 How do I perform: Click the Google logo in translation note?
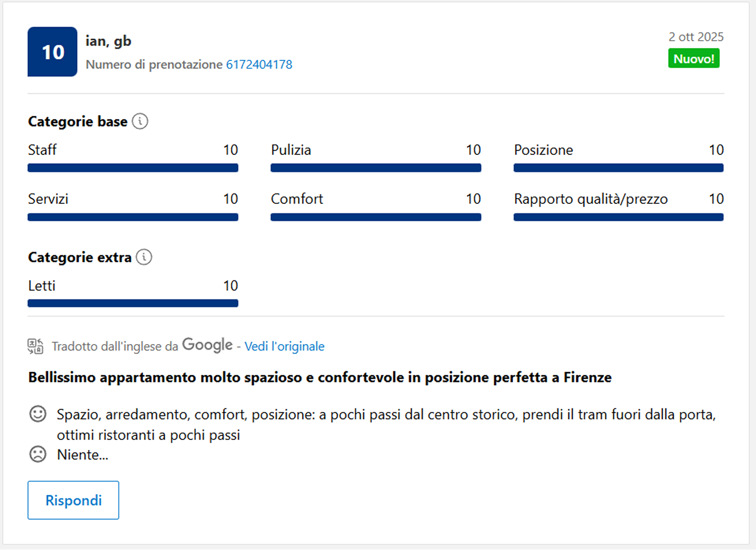tap(207, 345)
